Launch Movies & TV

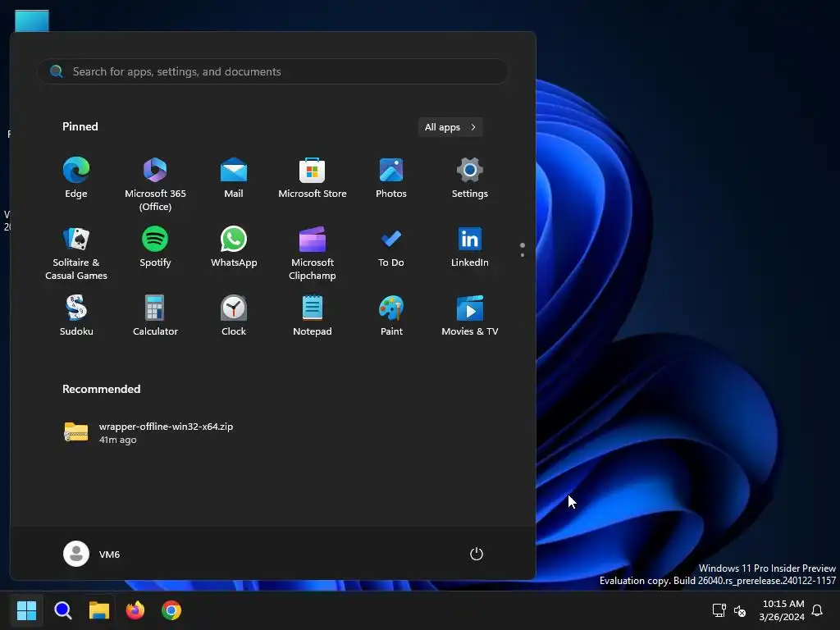tap(470, 316)
